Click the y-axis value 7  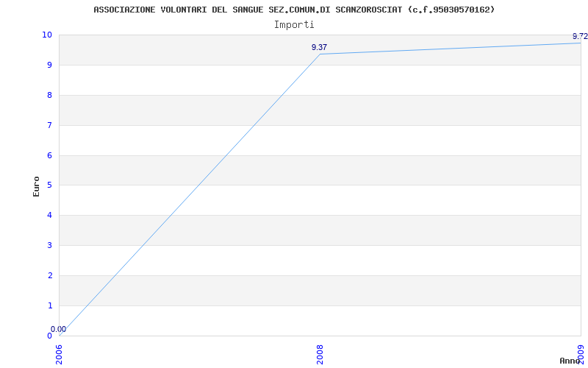tap(49, 125)
